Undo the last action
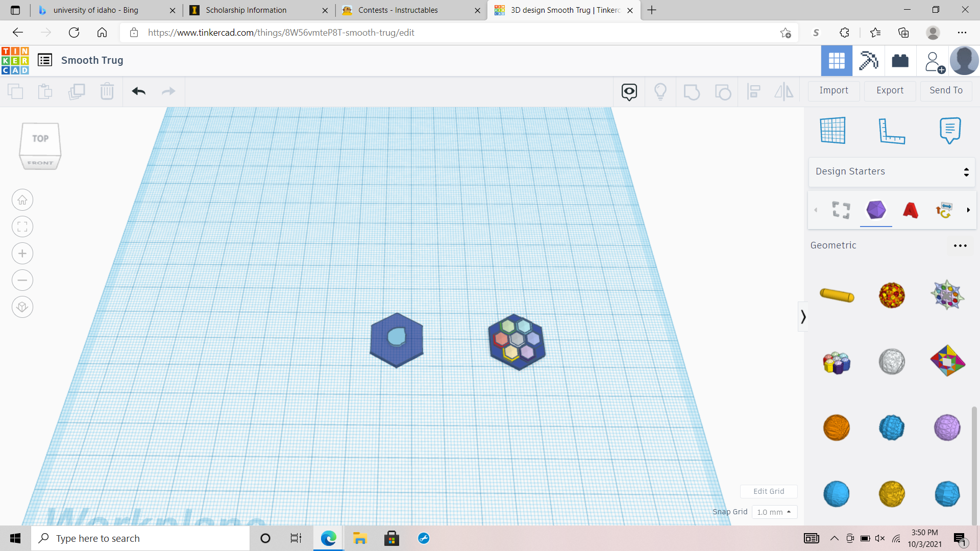Screen dimensions: 980x551 coord(138,91)
